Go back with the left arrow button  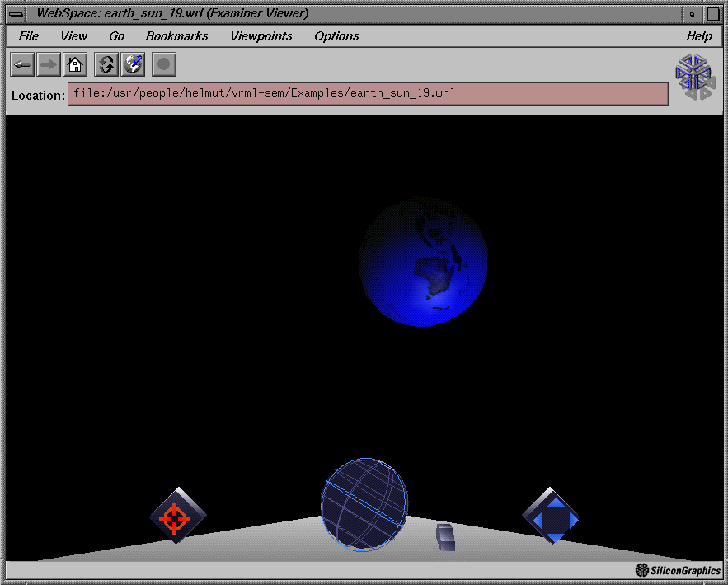coord(21,64)
